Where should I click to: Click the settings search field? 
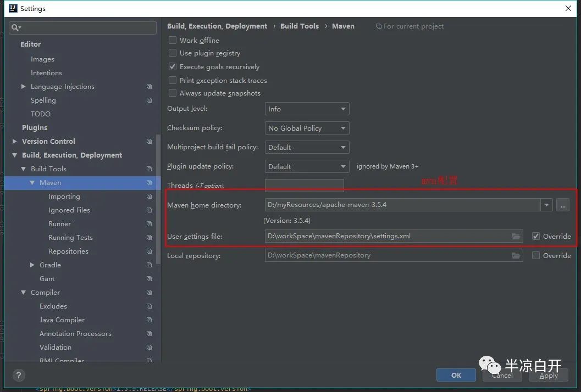pyautogui.click(x=82, y=28)
